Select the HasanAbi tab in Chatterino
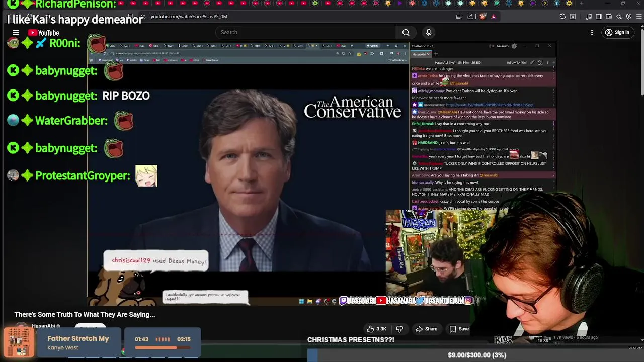This screenshot has width=644, height=362. [421, 54]
